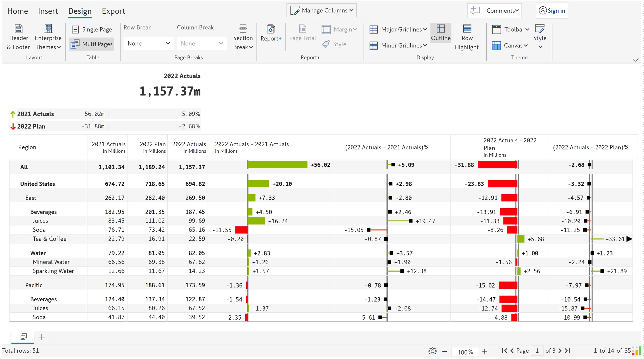Click the Sign in button

coord(552,11)
